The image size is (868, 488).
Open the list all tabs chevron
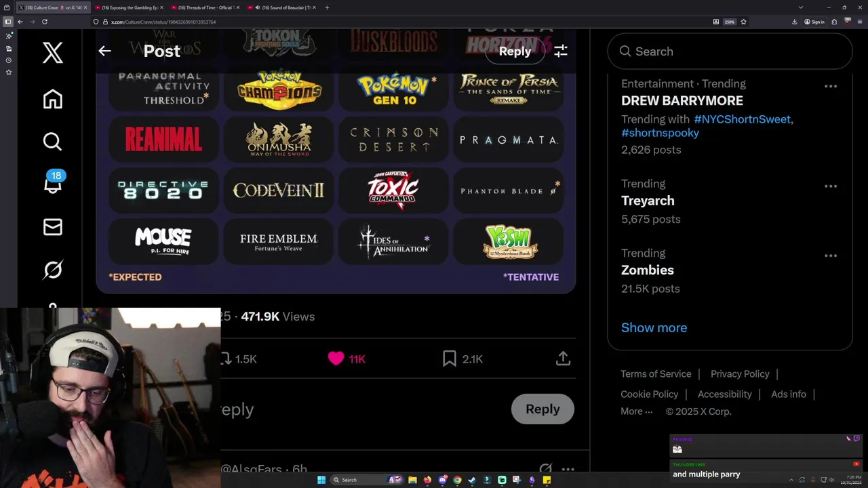(801, 7)
